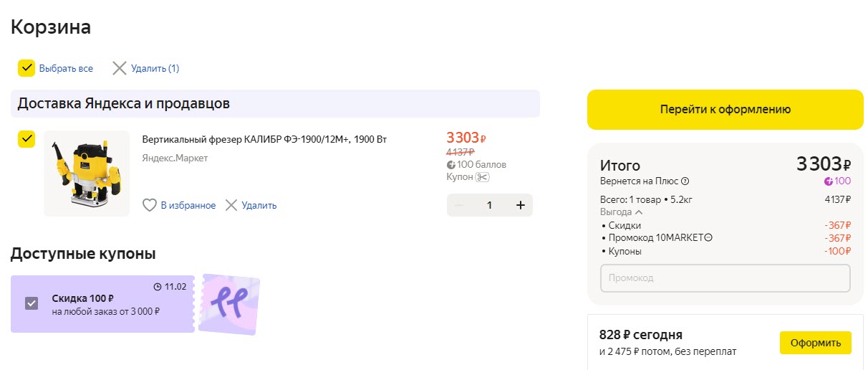Decrease item quantity with minus button

coord(459,206)
